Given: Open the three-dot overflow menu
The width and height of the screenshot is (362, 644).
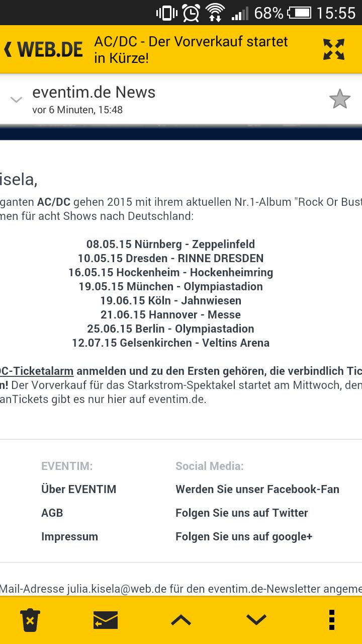Looking at the screenshot, I should pos(331,620).
